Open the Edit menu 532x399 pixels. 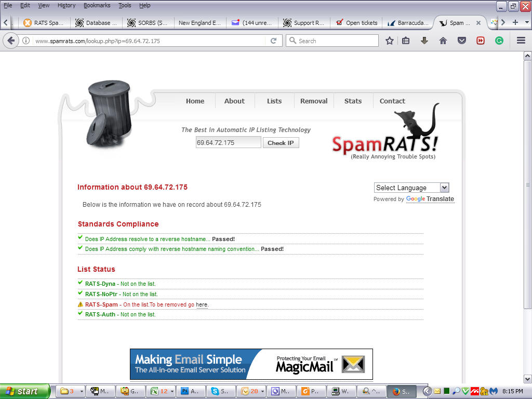click(25, 5)
